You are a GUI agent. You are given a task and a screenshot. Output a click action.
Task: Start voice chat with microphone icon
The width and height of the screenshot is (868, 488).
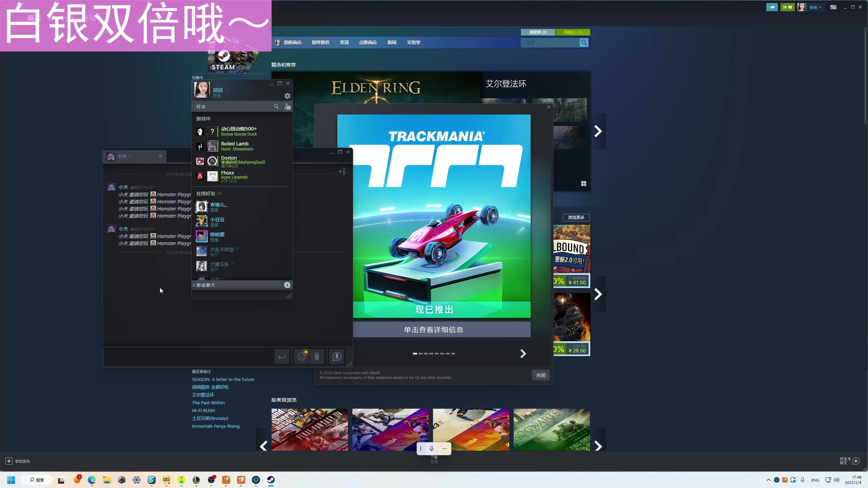pyautogui.click(x=337, y=357)
